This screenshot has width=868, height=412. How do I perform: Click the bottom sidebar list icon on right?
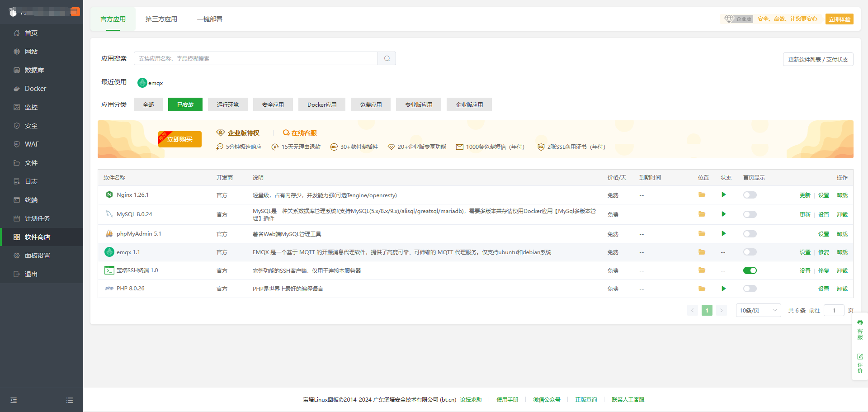pos(70,400)
